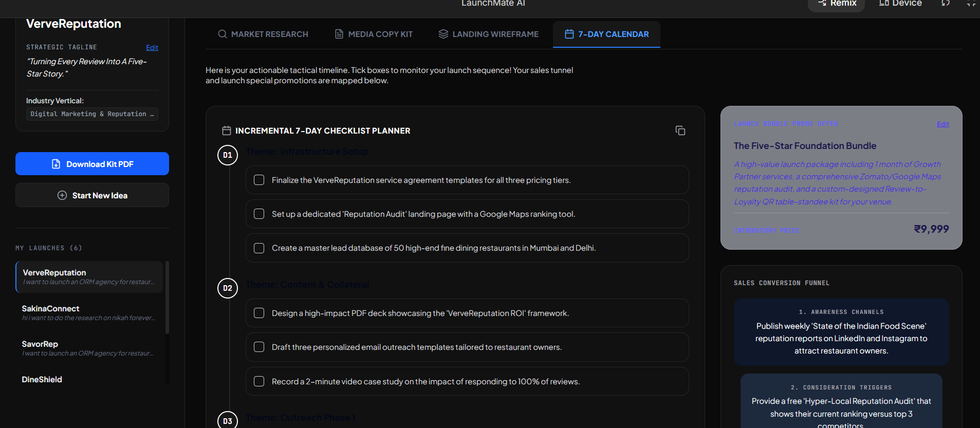
Task: Click the Remix button
Action: coord(837,4)
